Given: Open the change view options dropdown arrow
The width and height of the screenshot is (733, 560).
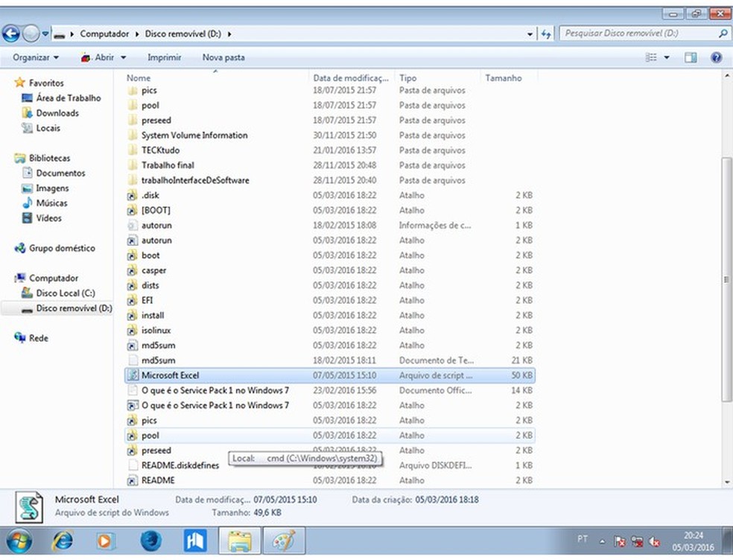Looking at the screenshot, I should click(667, 57).
